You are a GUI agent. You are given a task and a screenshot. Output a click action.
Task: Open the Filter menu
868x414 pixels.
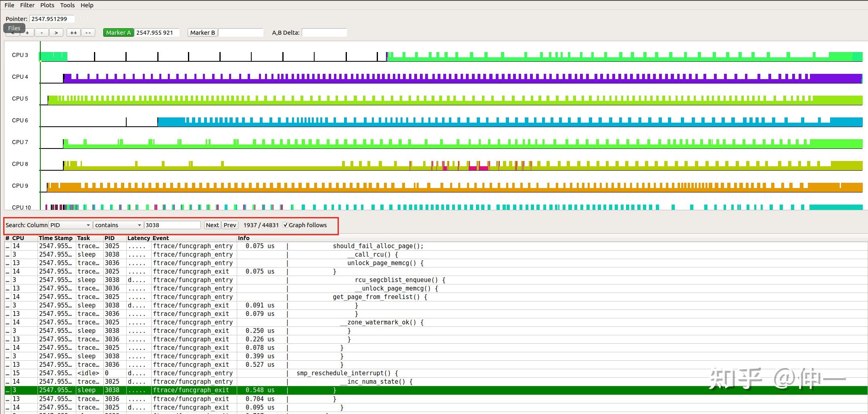[27, 5]
